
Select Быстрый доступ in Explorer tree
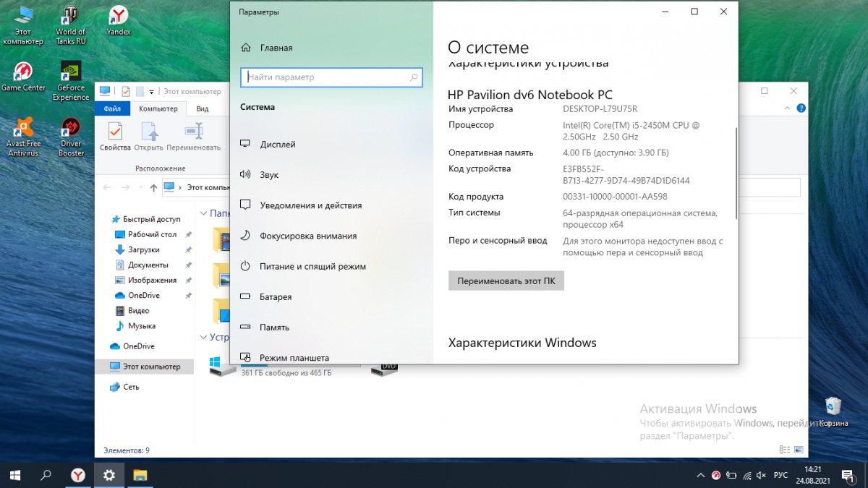pos(145,219)
